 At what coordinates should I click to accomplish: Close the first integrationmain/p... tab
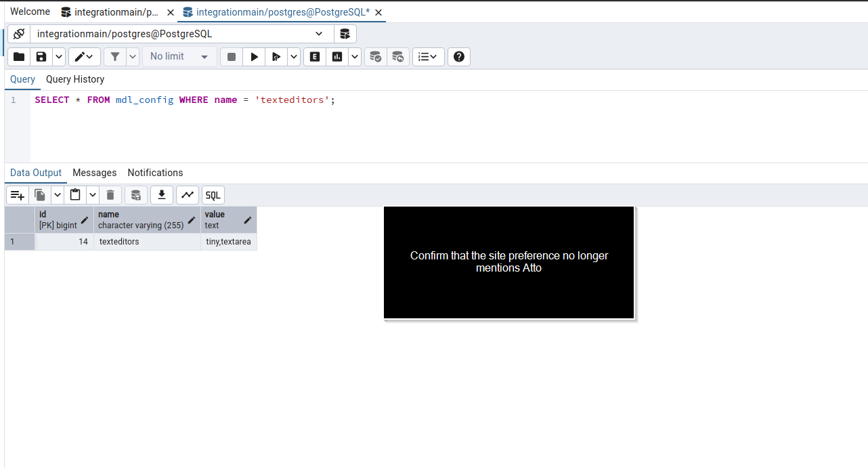coord(169,12)
